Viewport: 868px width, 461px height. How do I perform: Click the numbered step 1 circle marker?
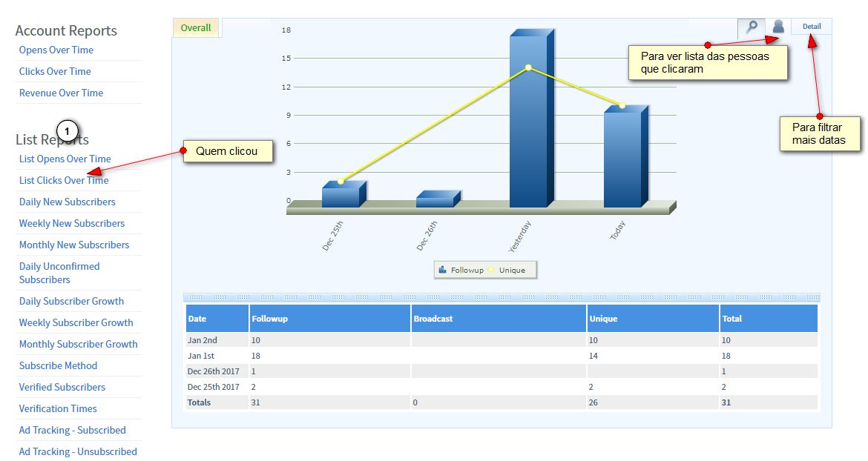[67, 131]
